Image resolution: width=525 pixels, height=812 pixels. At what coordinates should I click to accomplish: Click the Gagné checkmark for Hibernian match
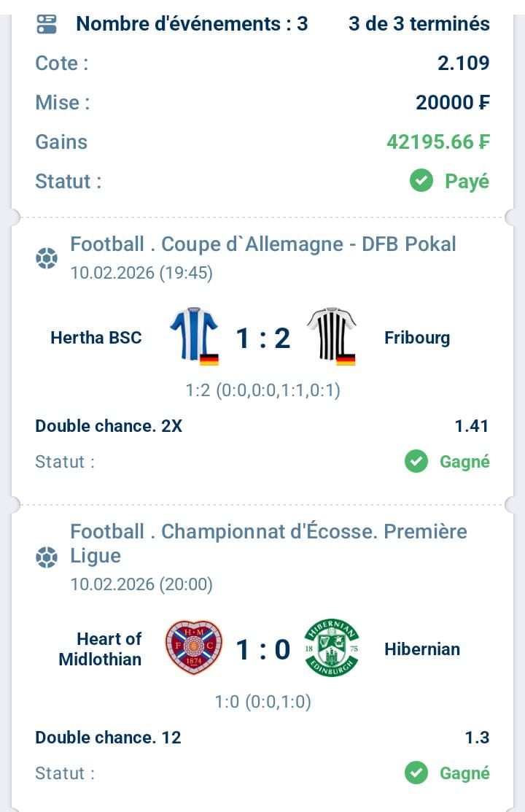416,773
